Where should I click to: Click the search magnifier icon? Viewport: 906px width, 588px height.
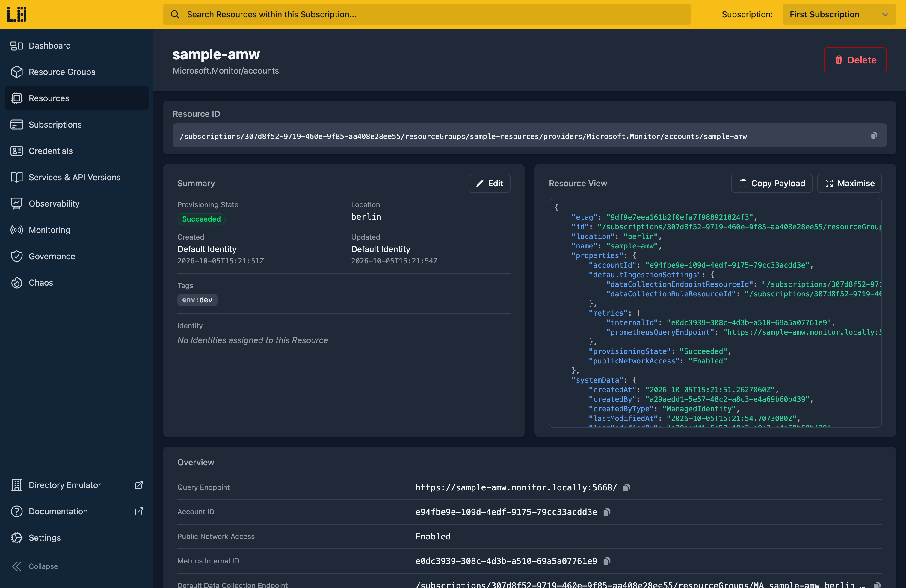(x=175, y=14)
